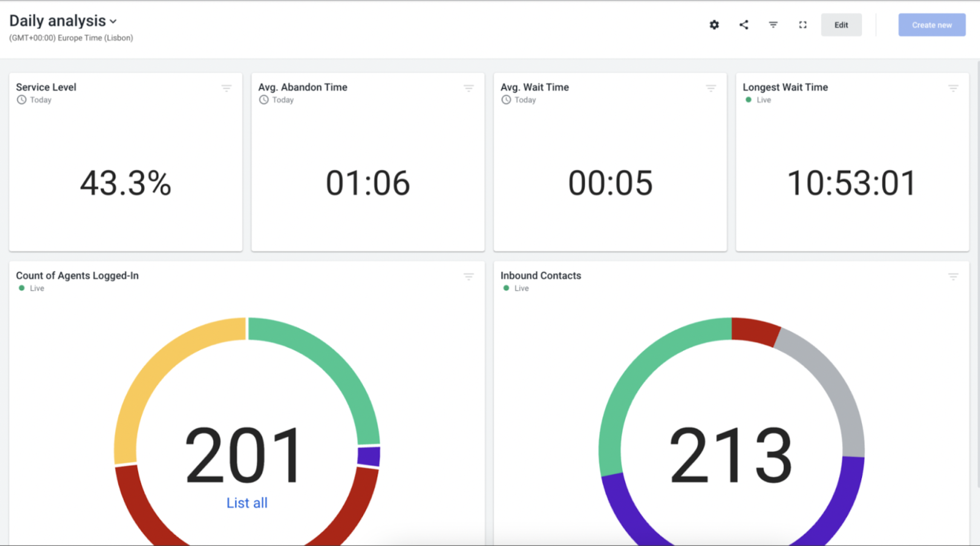The width and height of the screenshot is (980, 546).
Task: Click the 43.3% Service Level value
Action: click(126, 183)
